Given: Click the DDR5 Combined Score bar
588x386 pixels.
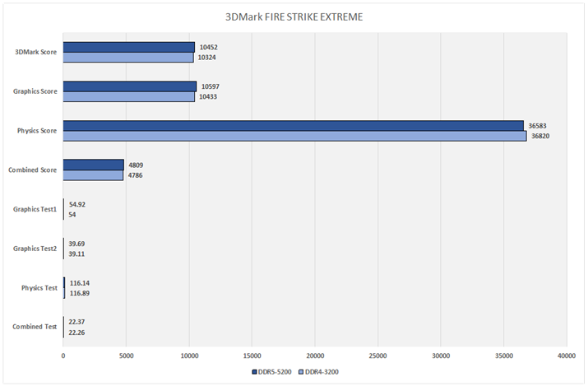Looking at the screenshot, I should point(93,165).
